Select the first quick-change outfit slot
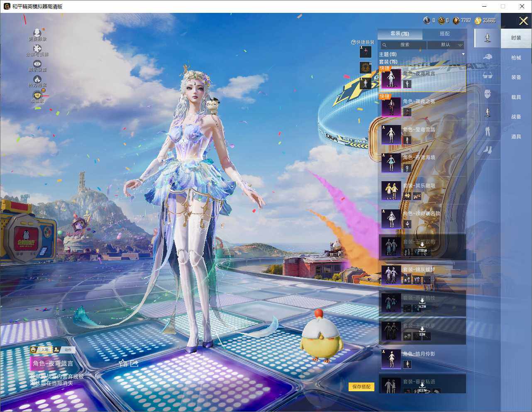 [365, 52]
